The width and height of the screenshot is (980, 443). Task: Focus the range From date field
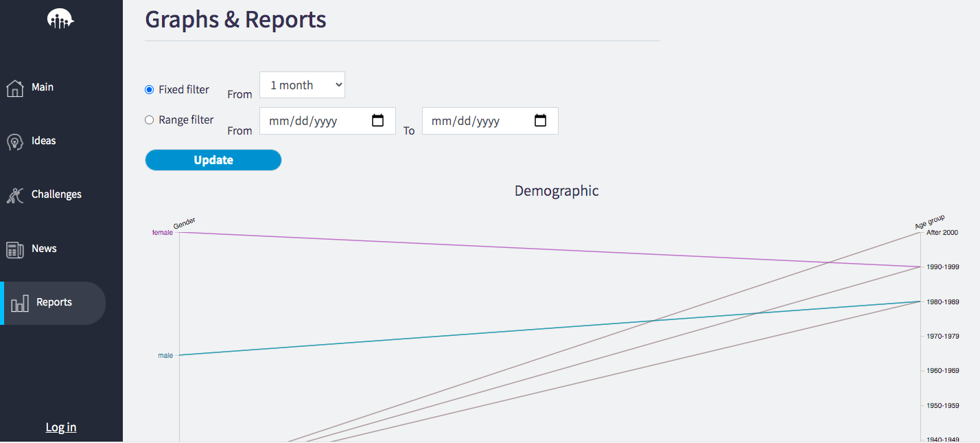(x=327, y=121)
